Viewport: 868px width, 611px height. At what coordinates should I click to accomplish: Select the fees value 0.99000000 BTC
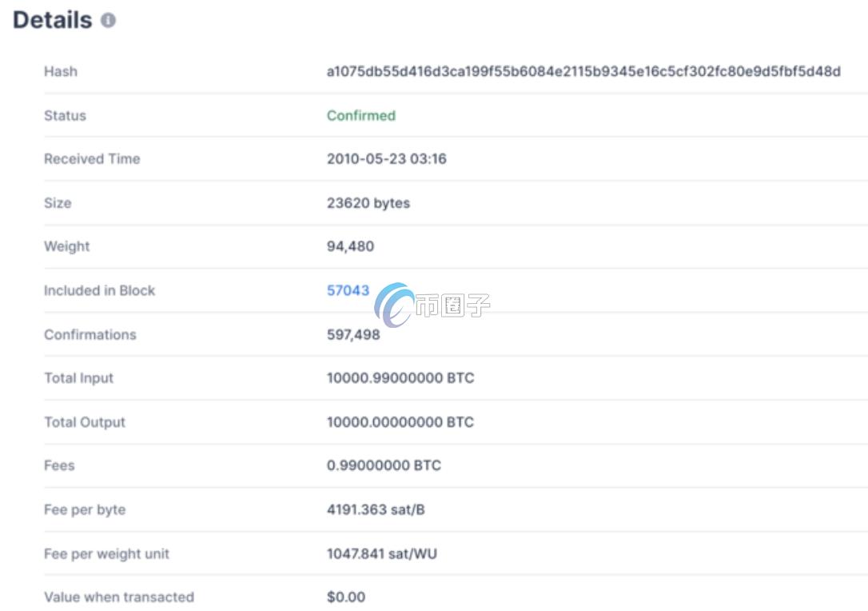tap(384, 465)
